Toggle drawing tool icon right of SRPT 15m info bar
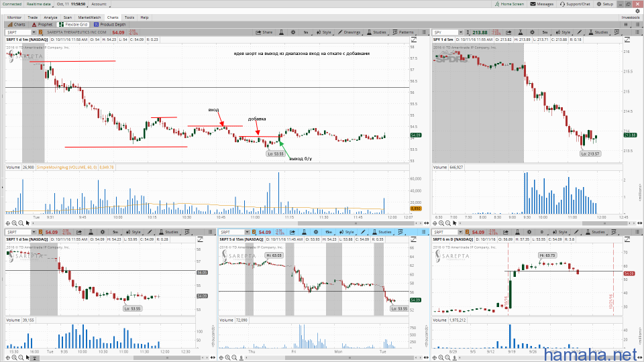 click(x=414, y=239)
